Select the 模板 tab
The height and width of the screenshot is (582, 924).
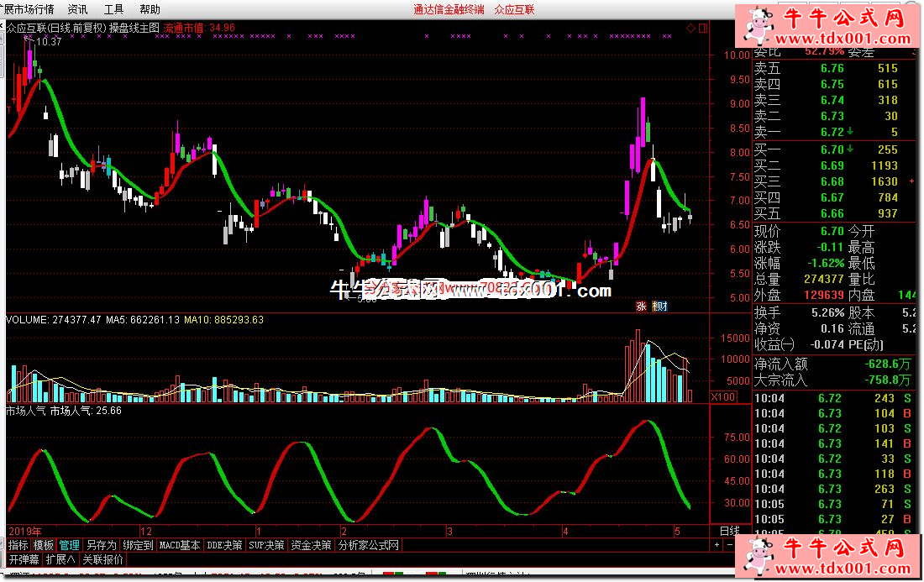(x=44, y=546)
